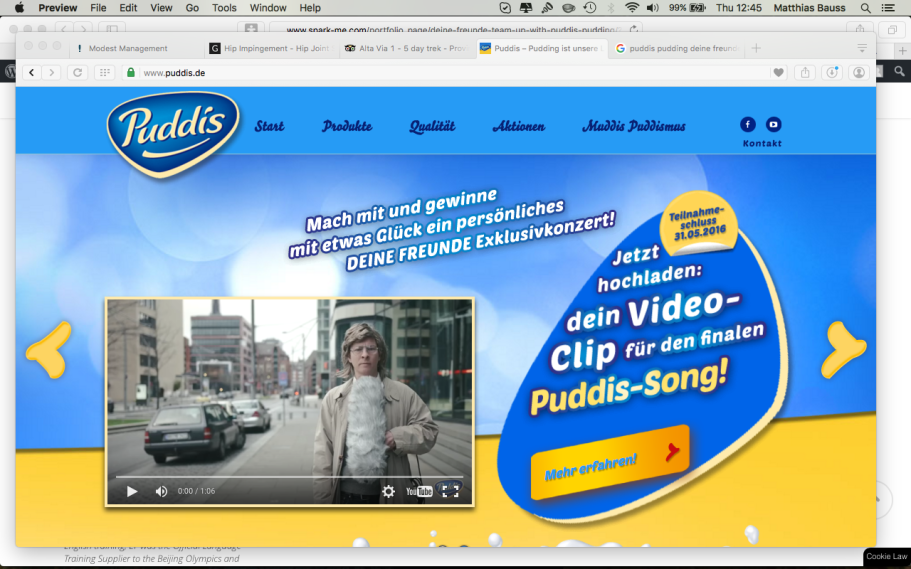Open the Tools menu in menu bar
Image resolution: width=911 pixels, height=569 pixels.
(224, 8)
